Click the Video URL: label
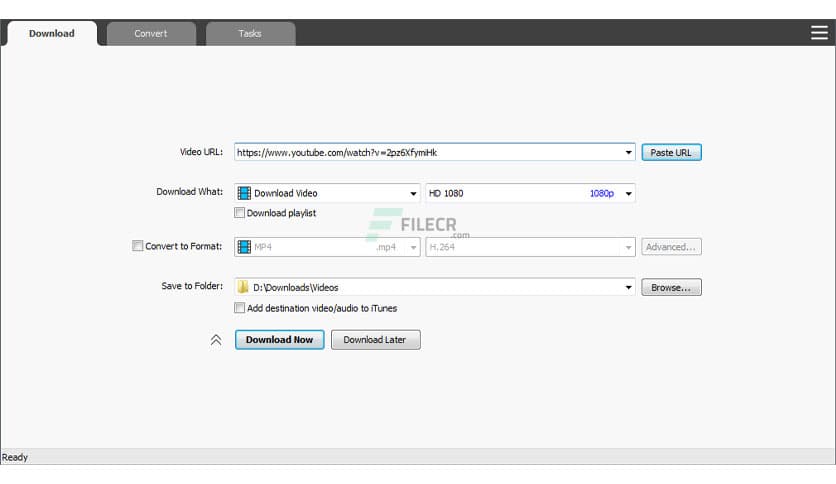This screenshot has width=836, height=484. 201,152
